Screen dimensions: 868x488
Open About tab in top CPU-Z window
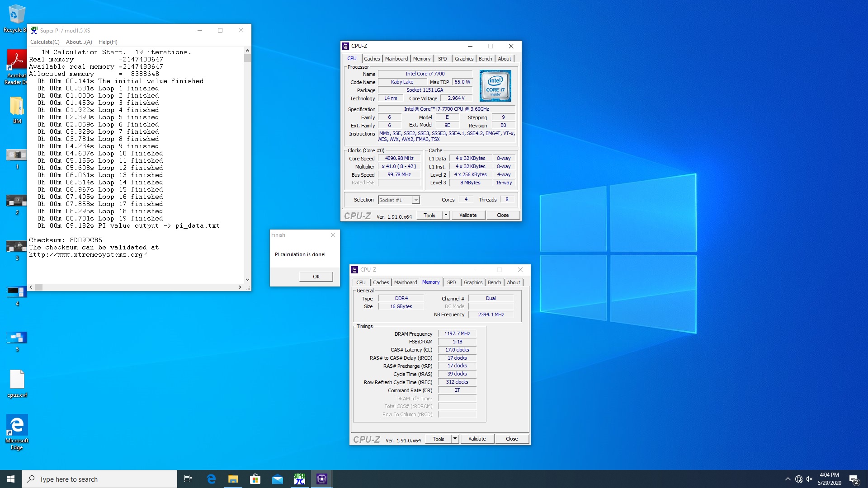(505, 59)
